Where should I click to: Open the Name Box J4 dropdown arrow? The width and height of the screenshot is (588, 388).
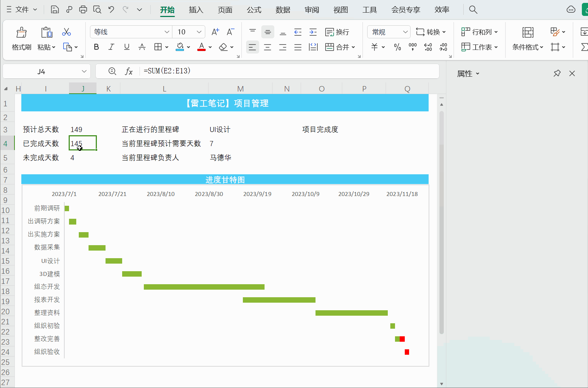[x=84, y=71]
